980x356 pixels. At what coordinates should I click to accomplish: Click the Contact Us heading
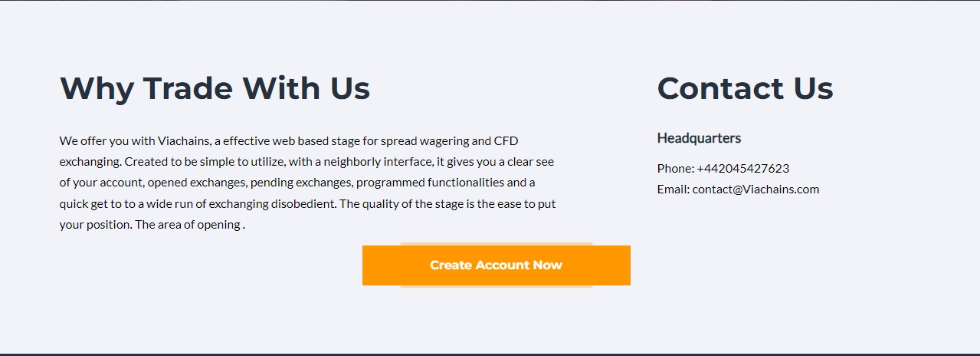745,88
